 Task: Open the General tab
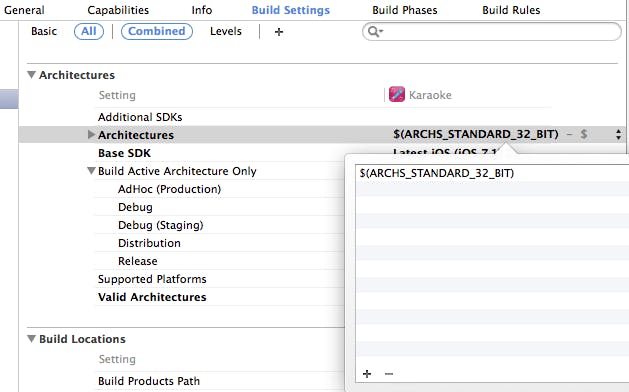coord(24,10)
